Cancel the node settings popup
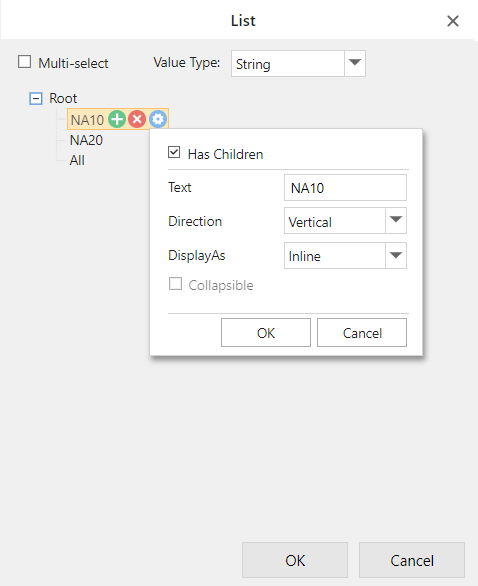The image size is (478, 586). tap(362, 333)
